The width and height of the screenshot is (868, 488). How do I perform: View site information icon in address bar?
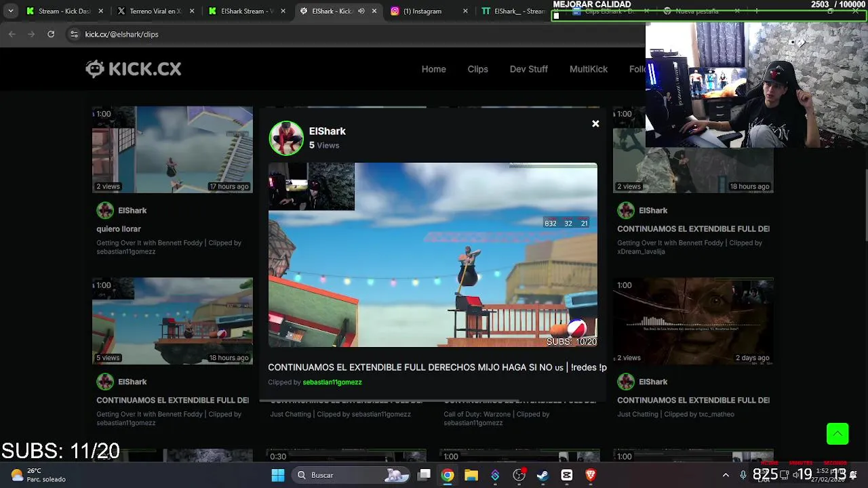[74, 34]
